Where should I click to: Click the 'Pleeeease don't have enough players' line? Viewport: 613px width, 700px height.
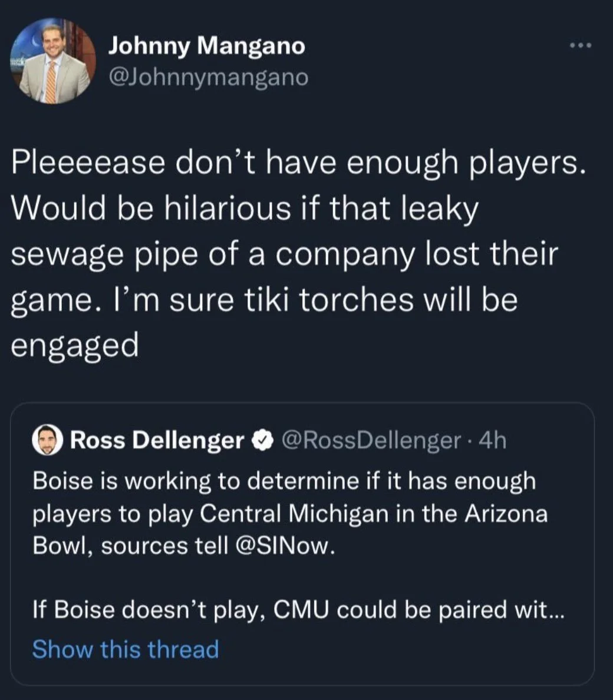tap(298, 163)
